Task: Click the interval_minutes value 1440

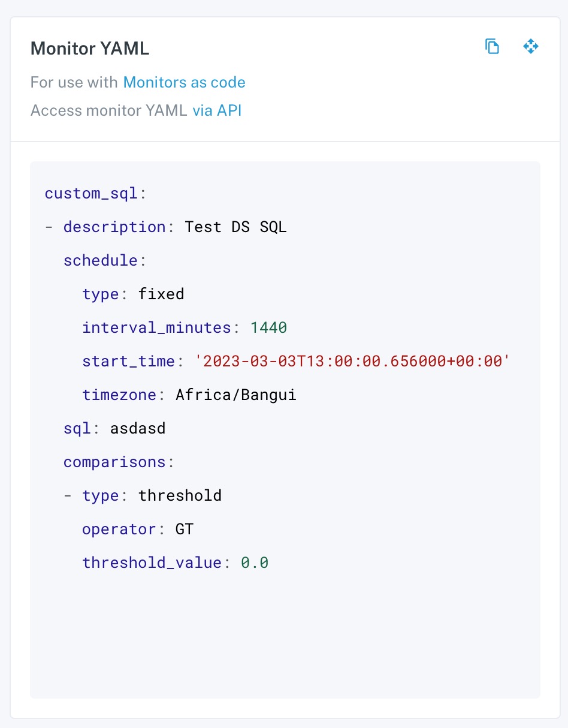Action: [x=268, y=328]
